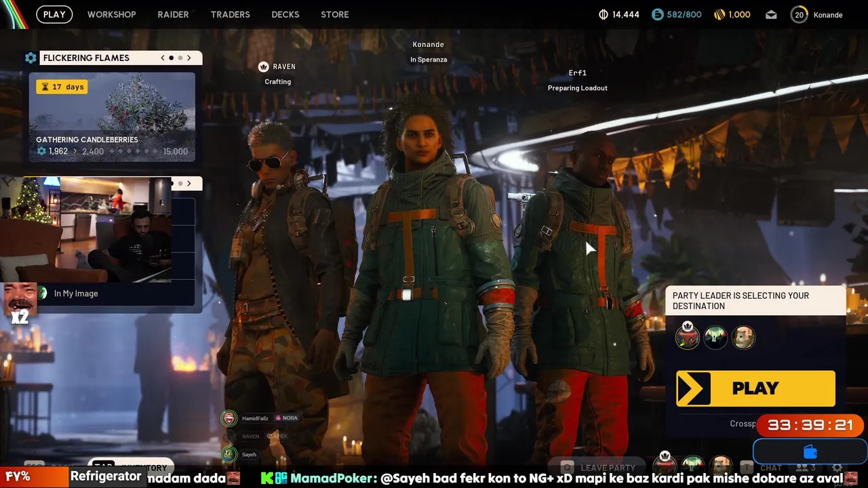Go to previous Flickering Flames event page
The image size is (868, 488).
(163, 58)
